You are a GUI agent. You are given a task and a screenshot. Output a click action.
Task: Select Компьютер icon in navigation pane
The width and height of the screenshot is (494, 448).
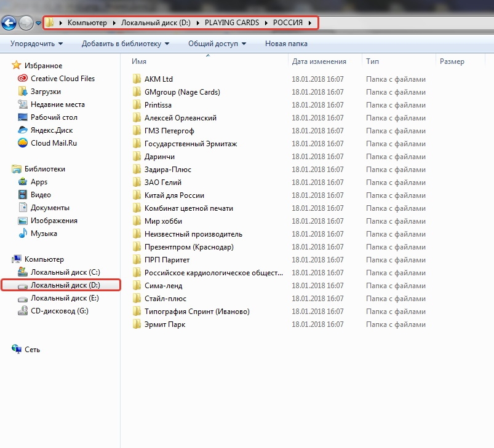pyautogui.click(x=17, y=259)
